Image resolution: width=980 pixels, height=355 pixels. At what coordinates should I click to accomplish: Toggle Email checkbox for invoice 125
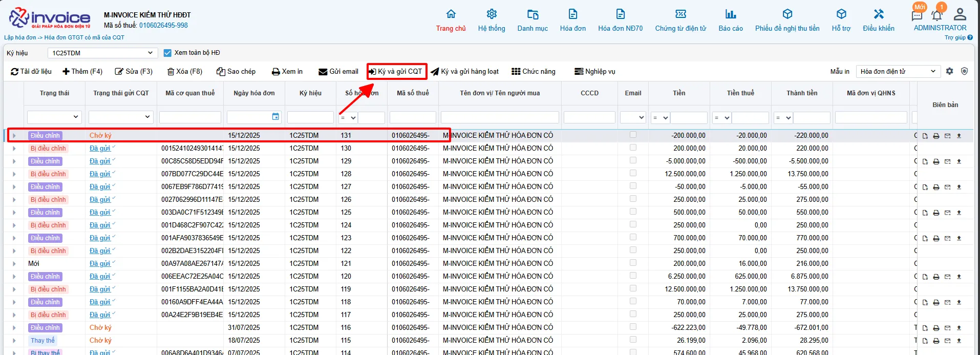633,212
